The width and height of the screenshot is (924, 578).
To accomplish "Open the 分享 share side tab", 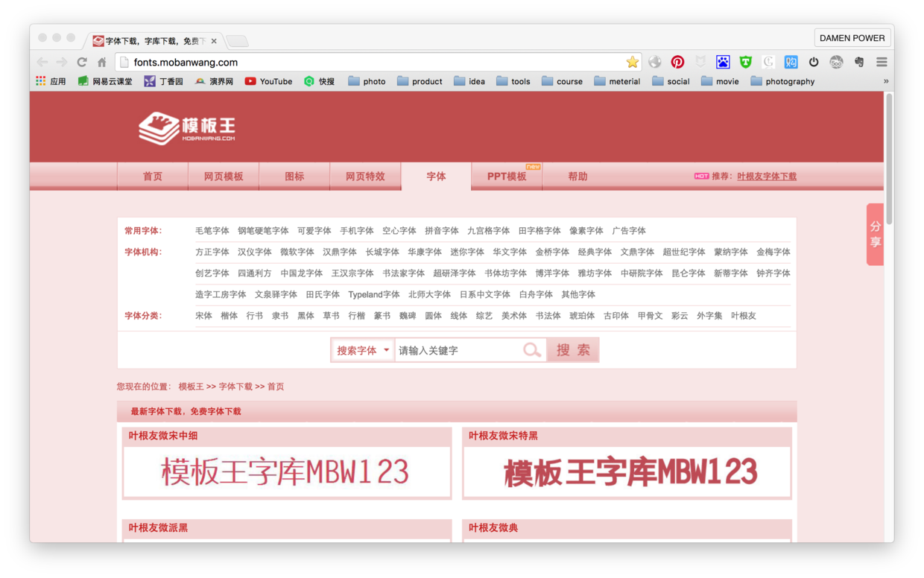I will (875, 234).
